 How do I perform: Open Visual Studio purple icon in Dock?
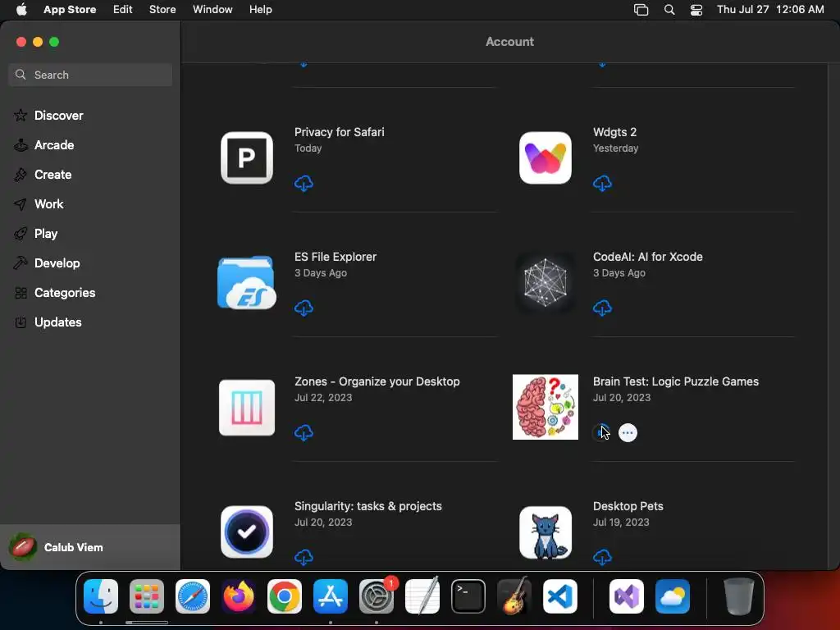[x=627, y=596]
